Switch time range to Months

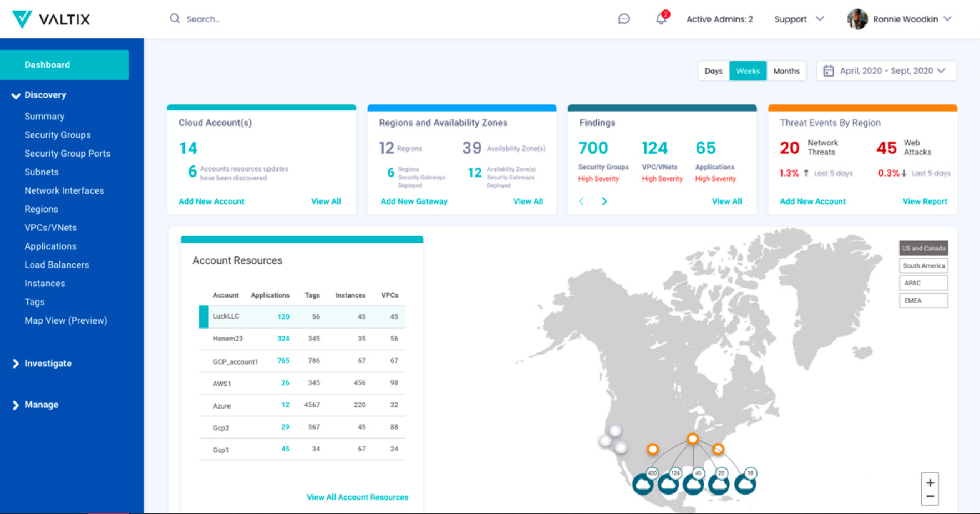coord(786,71)
